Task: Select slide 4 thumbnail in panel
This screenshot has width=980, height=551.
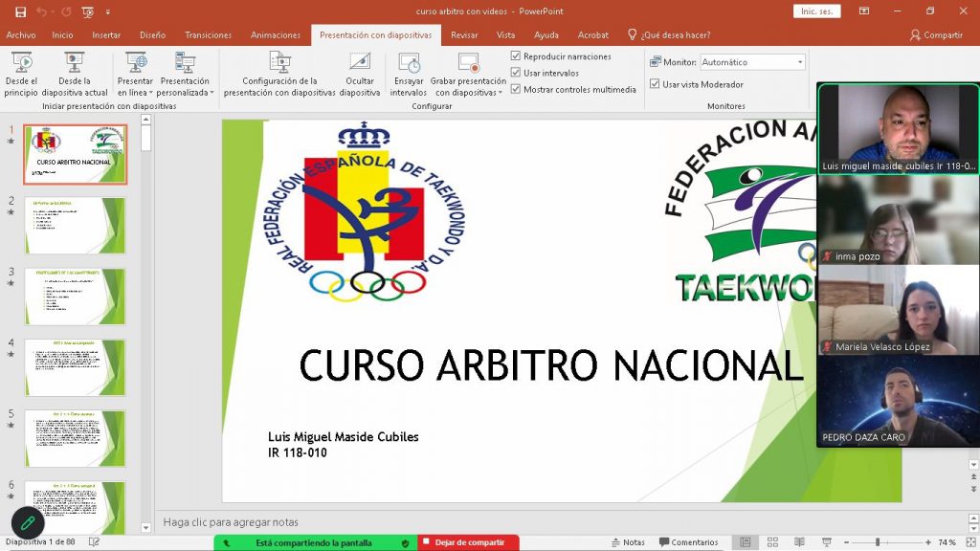Action: coord(75,366)
